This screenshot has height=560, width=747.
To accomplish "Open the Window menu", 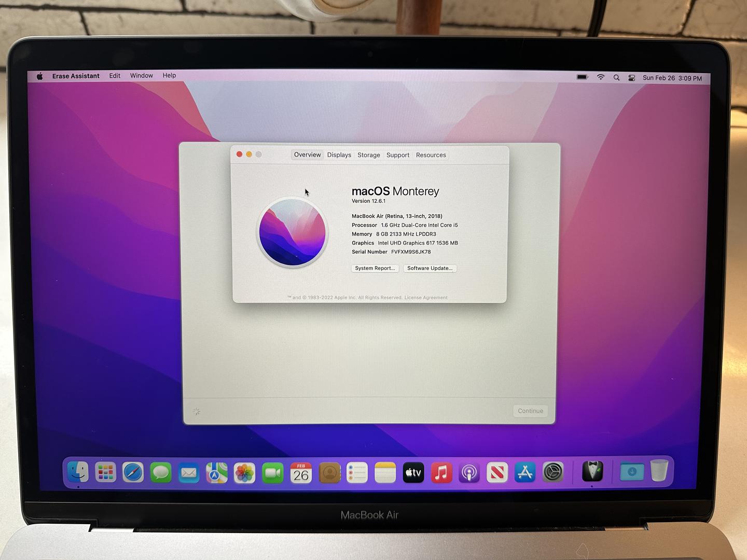I will pos(141,76).
